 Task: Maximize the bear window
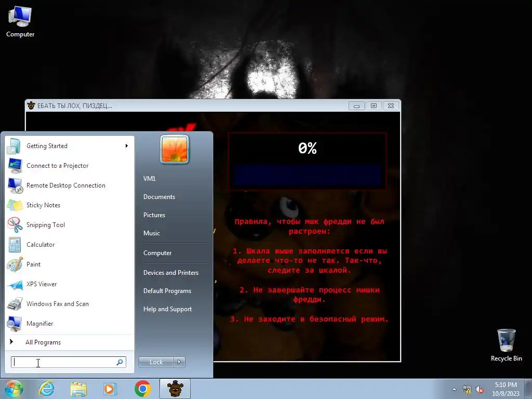(x=374, y=106)
